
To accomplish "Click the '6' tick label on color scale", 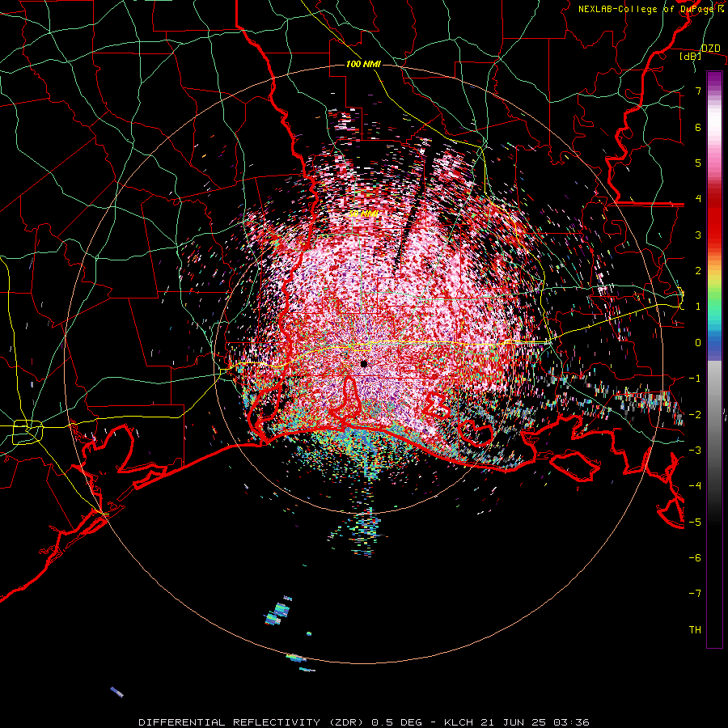I will tap(698, 127).
